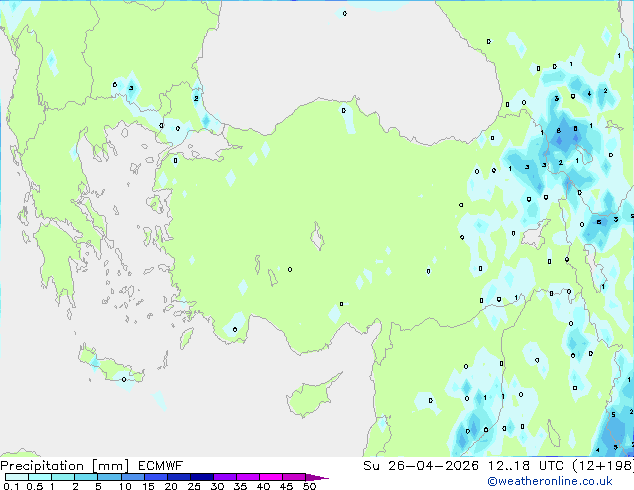Click the above-50 mm arrow tip of legend

pyautogui.click(x=317, y=477)
